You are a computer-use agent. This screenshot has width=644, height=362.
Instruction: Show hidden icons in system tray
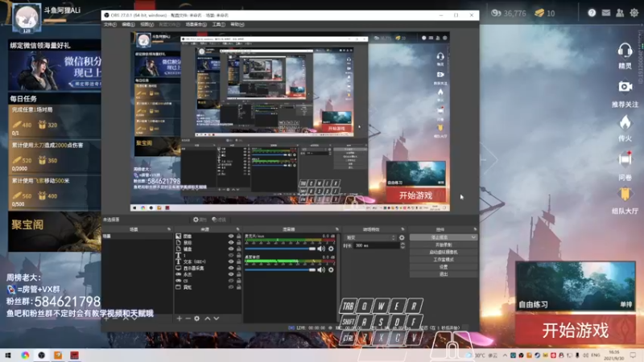(505, 355)
